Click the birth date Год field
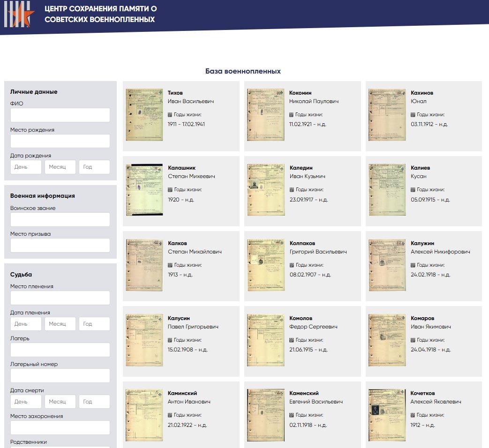This screenshot has height=448, width=489. point(94,167)
